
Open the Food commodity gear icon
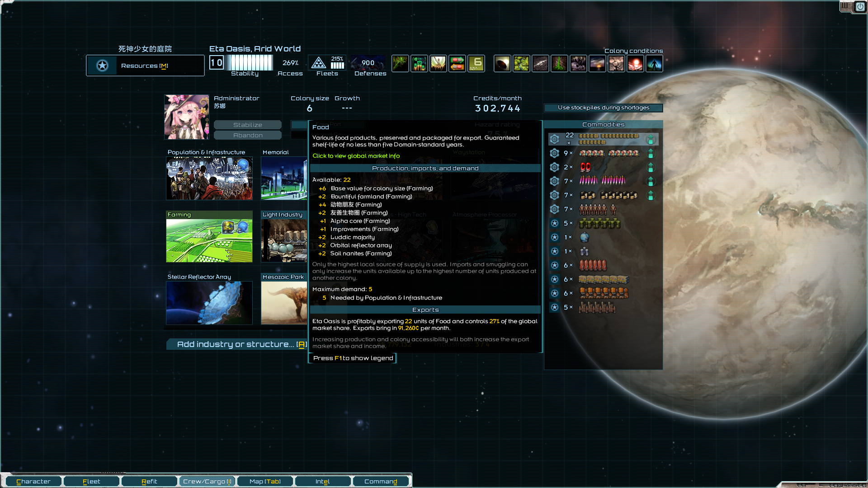(x=554, y=139)
